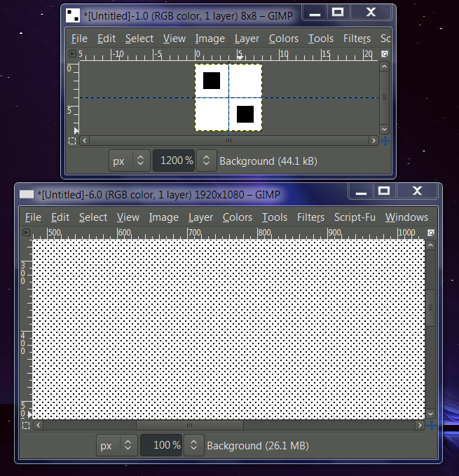The image size is (459, 476).
Task: Minimize the 1920x1080 GIMP window
Action: pyautogui.click(x=361, y=191)
